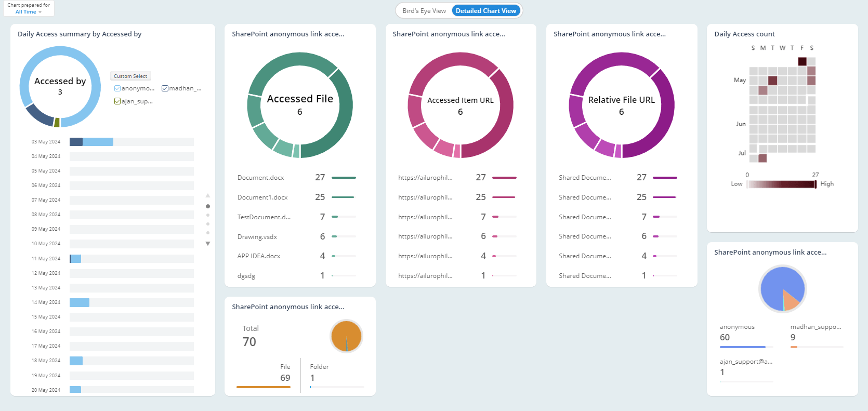Click the heatmap Low-High color scale
The height and width of the screenshot is (411, 868).
782,184
